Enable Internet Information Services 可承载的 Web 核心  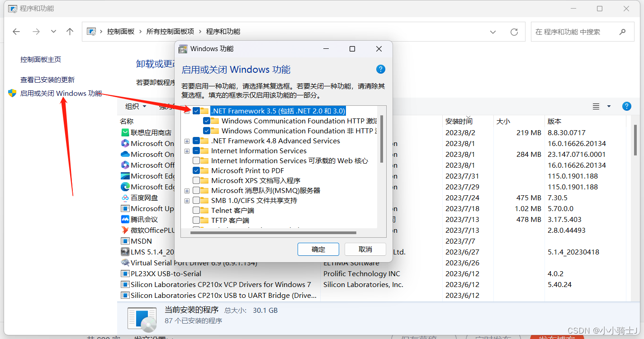(196, 160)
